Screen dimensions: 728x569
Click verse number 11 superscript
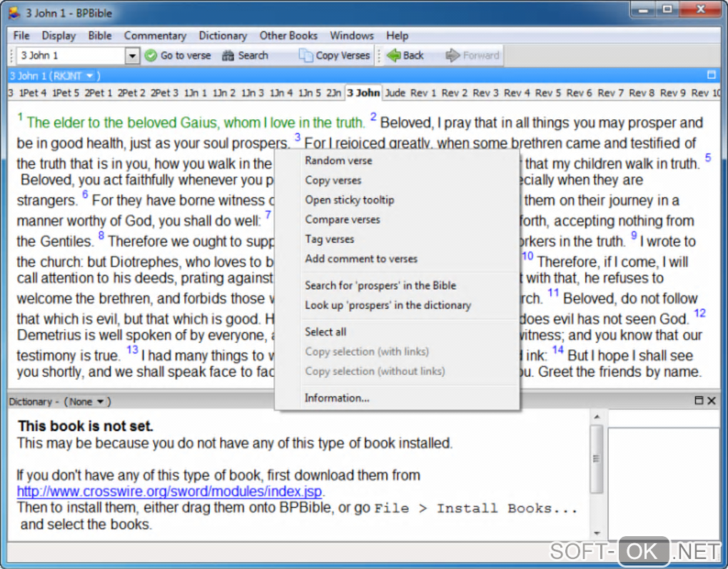(x=553, y=292)
